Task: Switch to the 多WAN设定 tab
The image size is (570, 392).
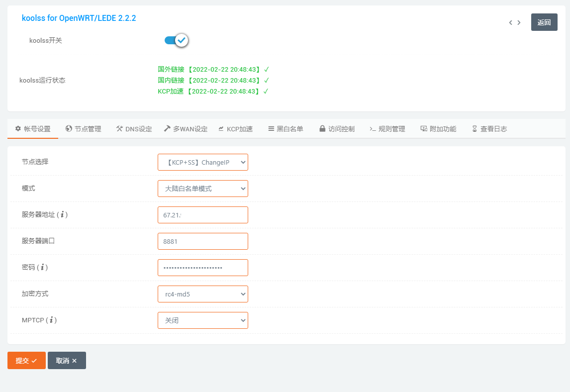Action: 186,129
